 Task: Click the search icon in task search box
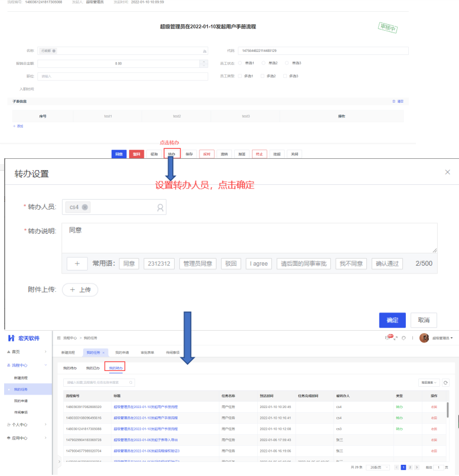pyautogui.click(x=130, y=383)
